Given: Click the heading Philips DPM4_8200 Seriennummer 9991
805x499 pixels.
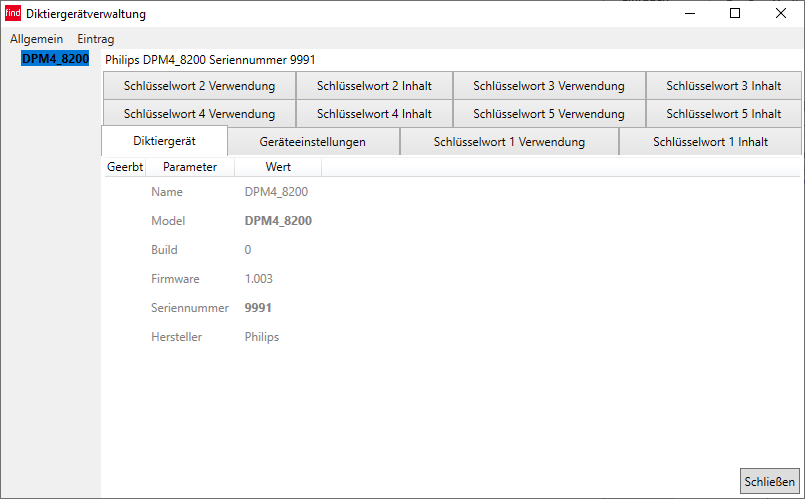Looking at the screenshot, I should 210,60.
